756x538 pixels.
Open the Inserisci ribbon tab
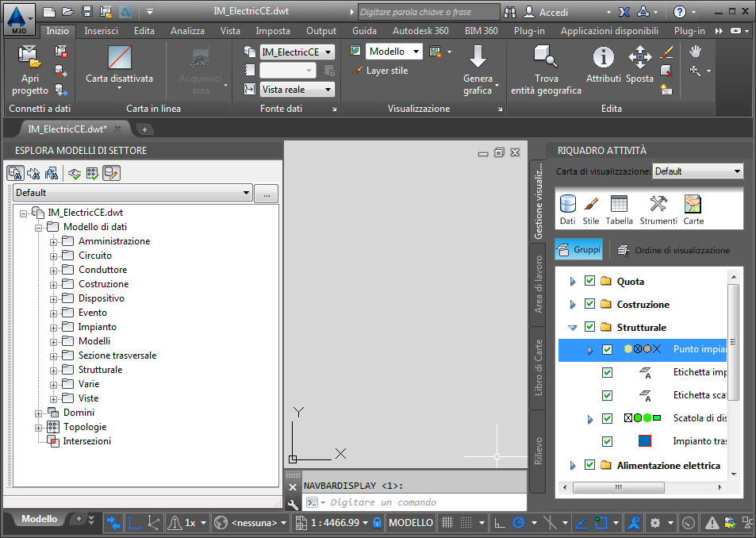click(101, 31)
